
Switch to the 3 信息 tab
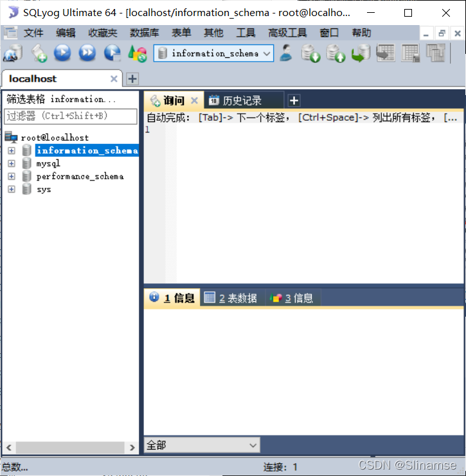(292, 298)
